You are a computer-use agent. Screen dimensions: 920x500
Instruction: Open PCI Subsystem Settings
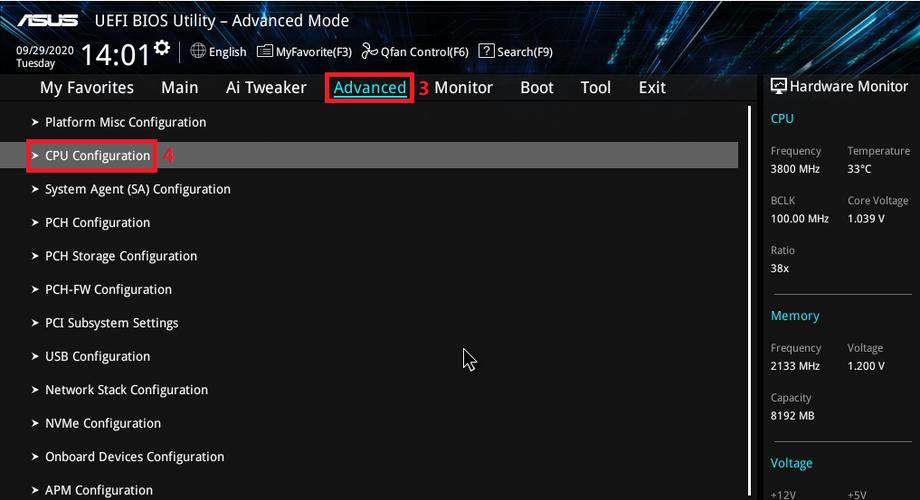[111, 323]
